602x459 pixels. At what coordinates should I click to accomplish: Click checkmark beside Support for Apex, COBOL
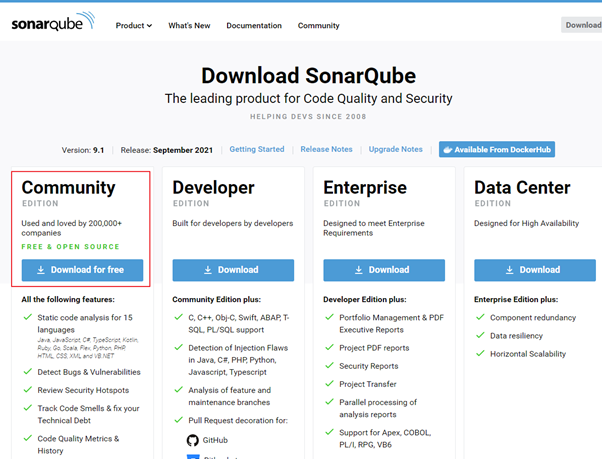[x=329, y=432]
